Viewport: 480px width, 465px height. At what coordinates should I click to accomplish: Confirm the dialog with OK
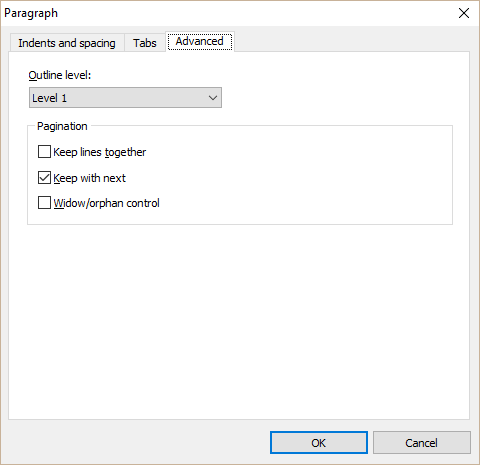click(x=319, y=443)
